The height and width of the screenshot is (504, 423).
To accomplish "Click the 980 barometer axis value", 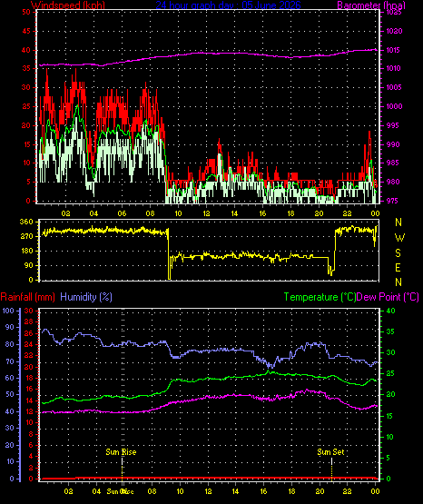I will pos(393,182).
